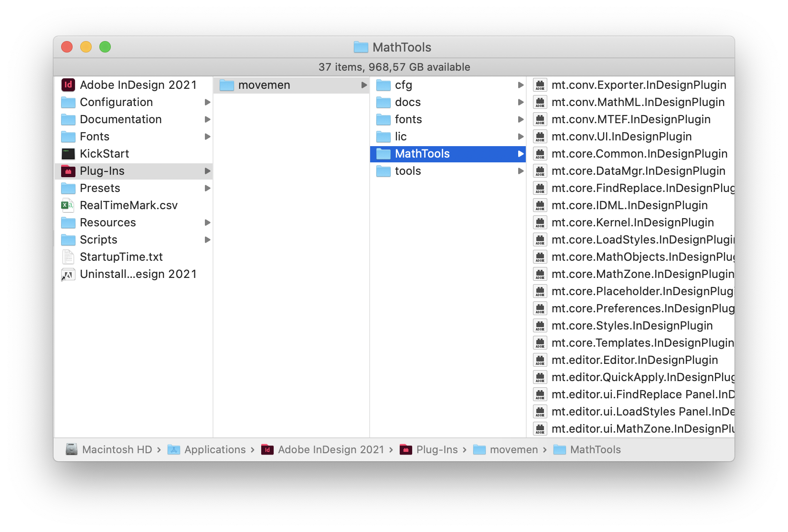Expand the docs folder arrow
Image resolution: width=788 pixels, height=532 pixels.
[521, 102]
